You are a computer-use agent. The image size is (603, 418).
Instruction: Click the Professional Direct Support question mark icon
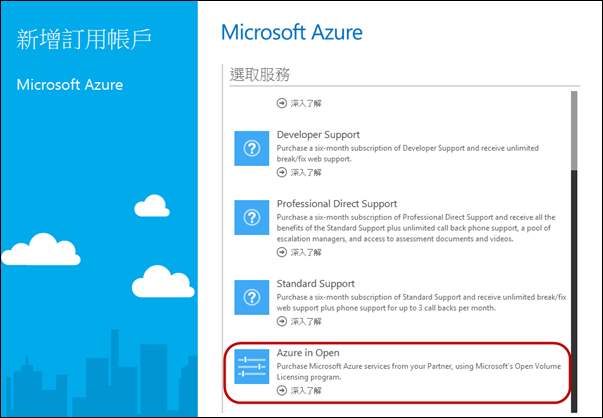[252, 217]
